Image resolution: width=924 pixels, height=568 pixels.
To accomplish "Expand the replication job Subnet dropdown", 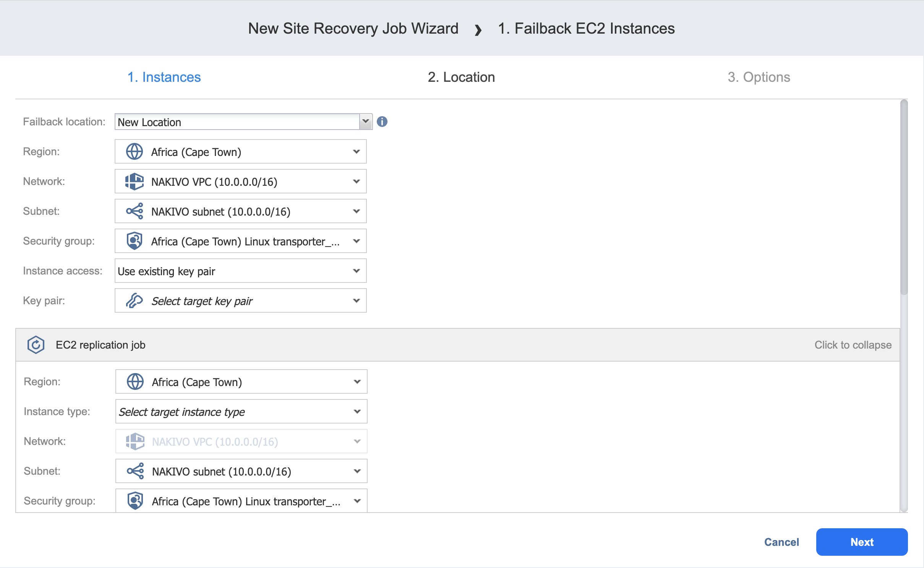I will 357,471.
